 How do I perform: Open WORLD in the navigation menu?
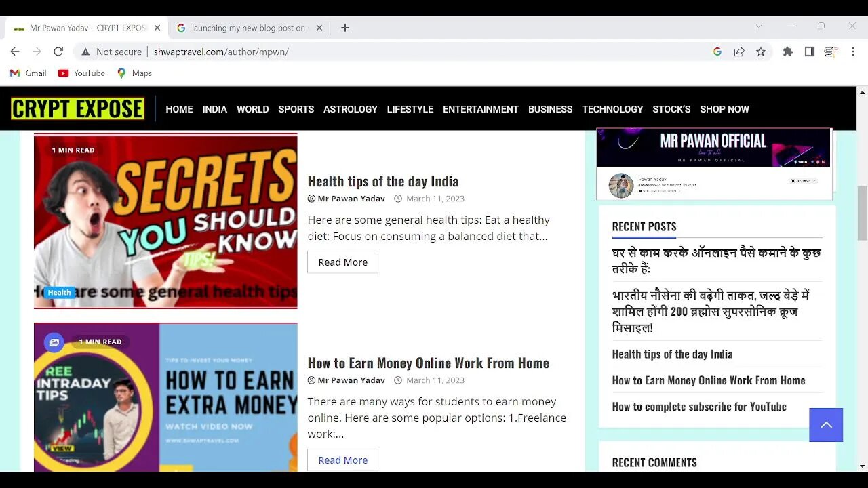(x=252, y=109)
